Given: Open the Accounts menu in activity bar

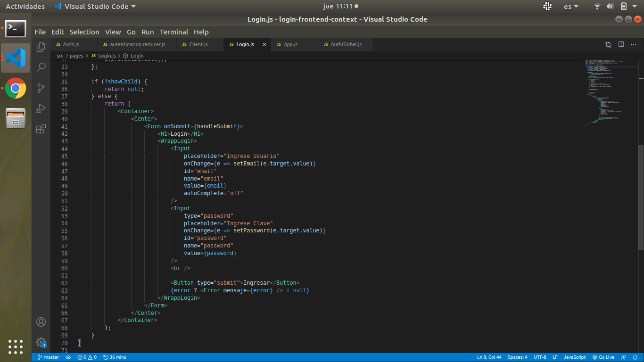Looking at the screenshot, I should pos(41,322).
